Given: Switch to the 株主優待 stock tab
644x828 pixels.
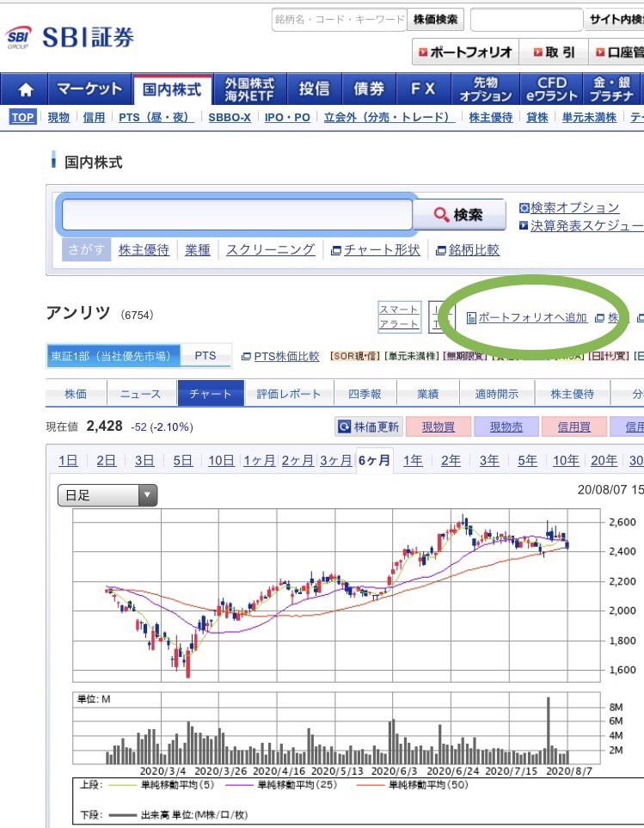Looking at the screenshot, I should (573, 394).
